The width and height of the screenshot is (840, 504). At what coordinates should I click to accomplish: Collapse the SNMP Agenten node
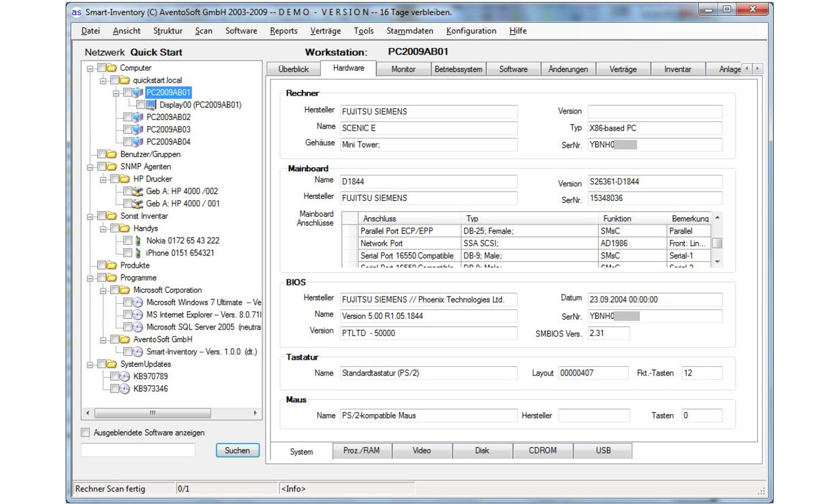(90, 167)
